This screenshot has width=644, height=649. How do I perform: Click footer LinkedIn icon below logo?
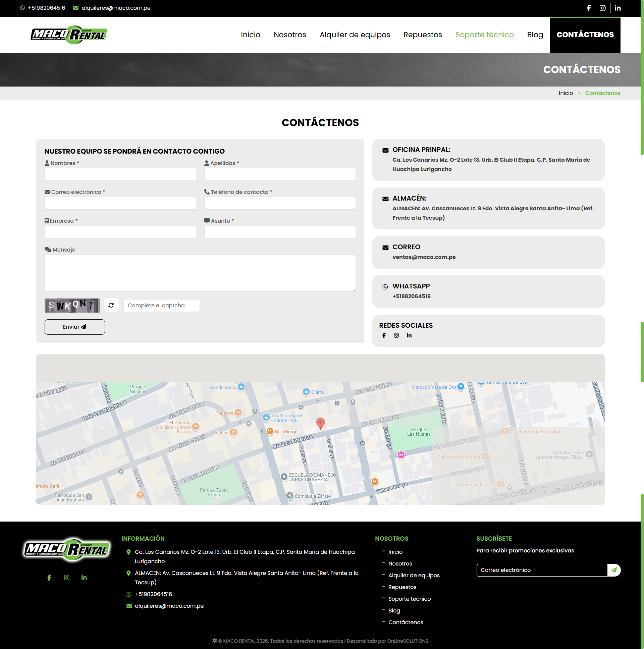click(84, 578)
